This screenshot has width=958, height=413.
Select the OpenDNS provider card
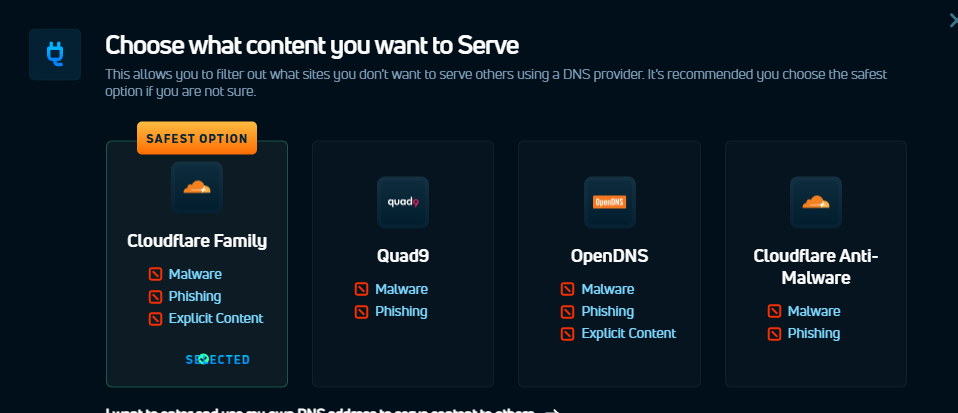point(609,264)
